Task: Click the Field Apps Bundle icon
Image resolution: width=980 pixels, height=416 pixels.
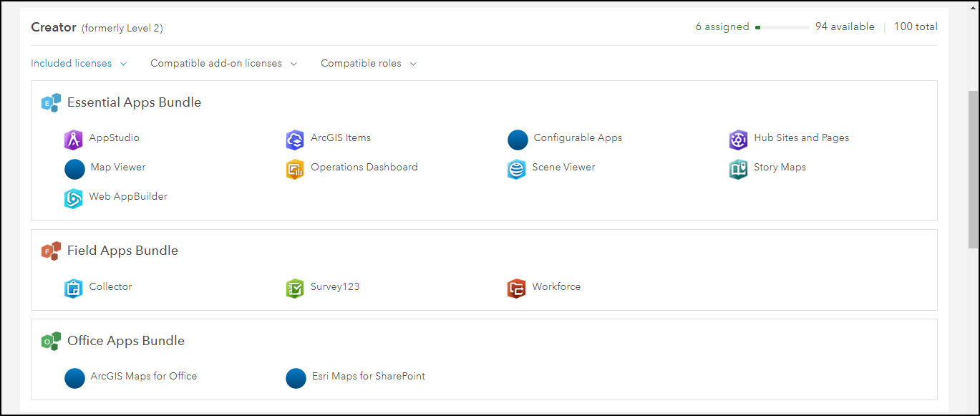Action: [x=51, y=251]
